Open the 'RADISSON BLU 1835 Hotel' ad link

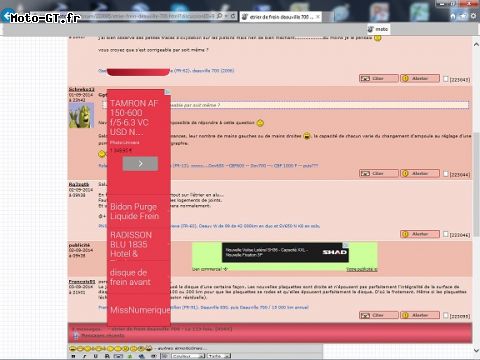[x=131, y=244]
